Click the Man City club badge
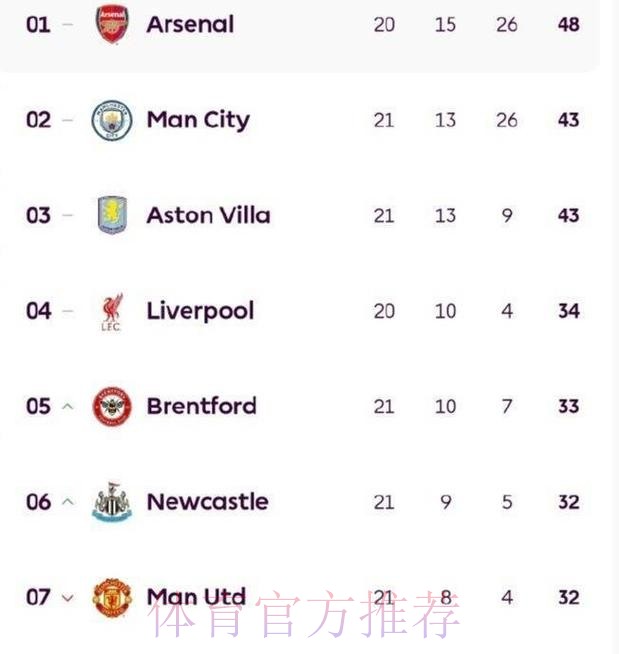Viewport: 619px width, 654px height. coord(112,120)
